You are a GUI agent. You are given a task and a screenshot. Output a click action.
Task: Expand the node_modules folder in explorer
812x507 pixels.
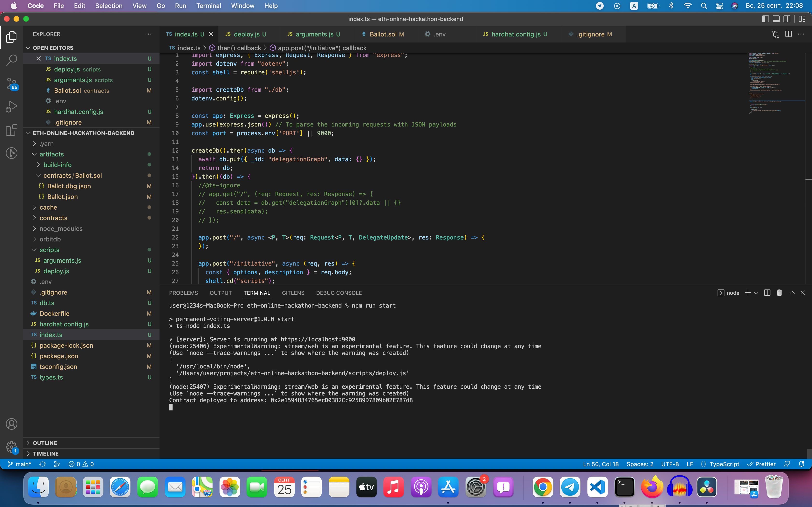pos(61,228)
